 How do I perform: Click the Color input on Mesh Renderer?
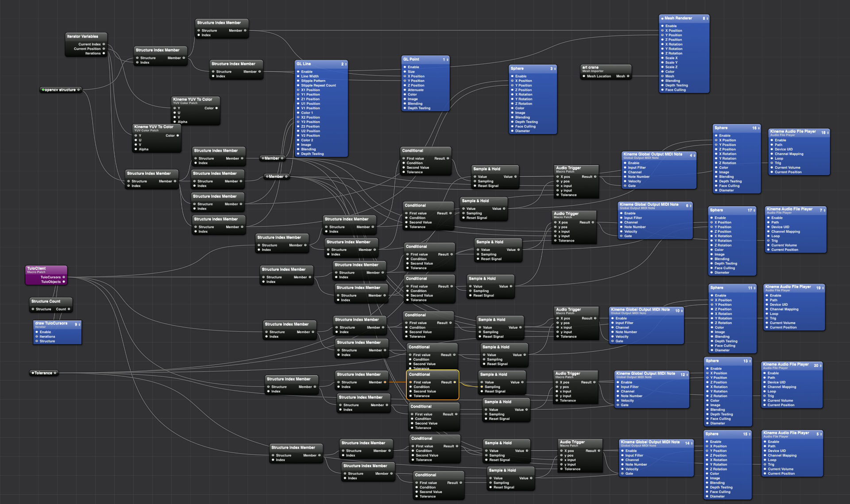click(x=662, y=72)
